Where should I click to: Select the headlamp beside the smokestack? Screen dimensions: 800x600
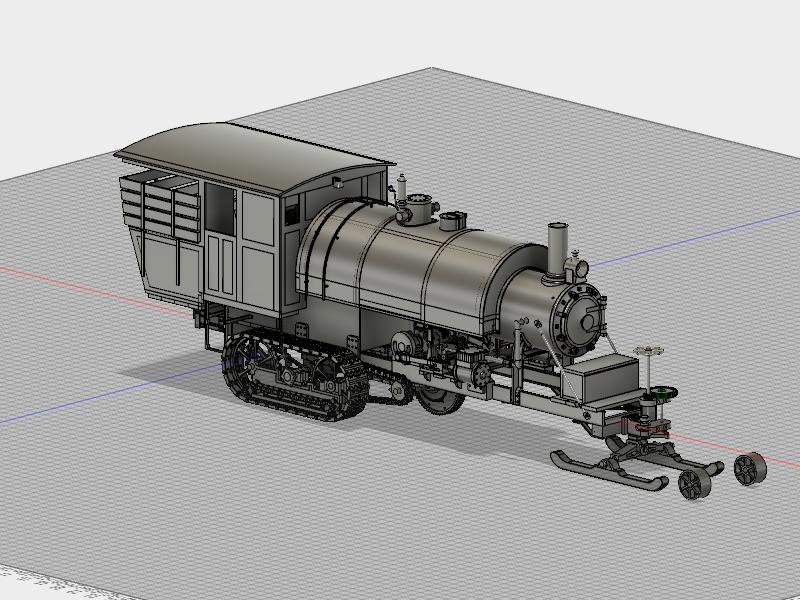coord(577,267)
